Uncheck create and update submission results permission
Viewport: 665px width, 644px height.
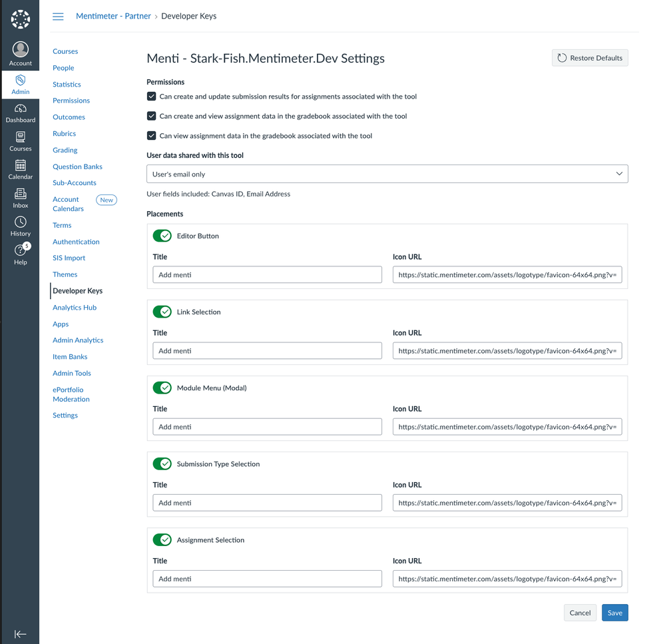pos(152,97)
